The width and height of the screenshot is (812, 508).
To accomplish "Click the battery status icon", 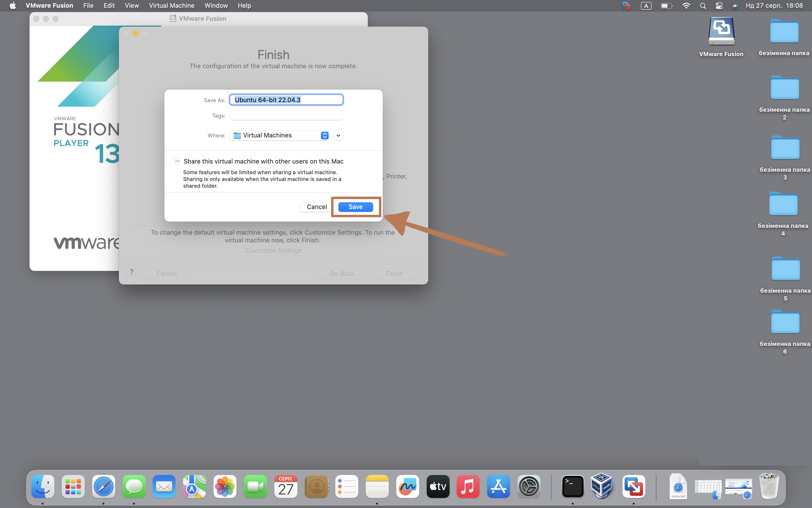I will pyautogui.click(x=666, y=5).
